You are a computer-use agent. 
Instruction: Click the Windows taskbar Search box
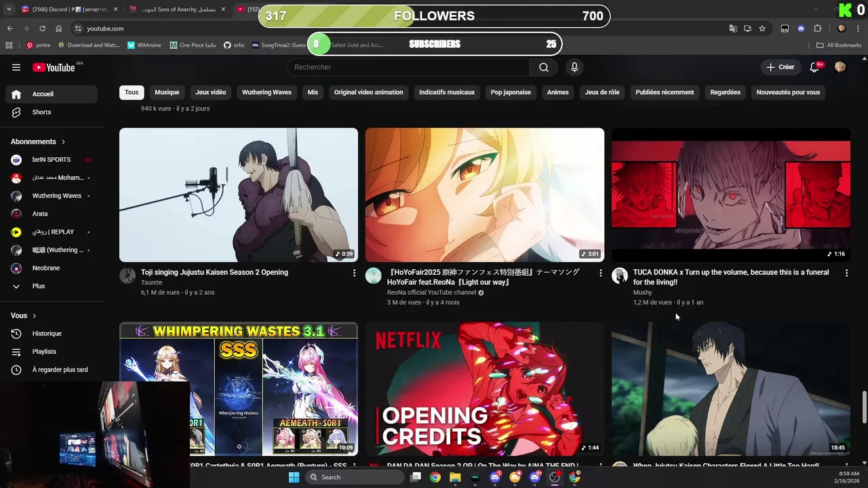[x=355, y=477]
